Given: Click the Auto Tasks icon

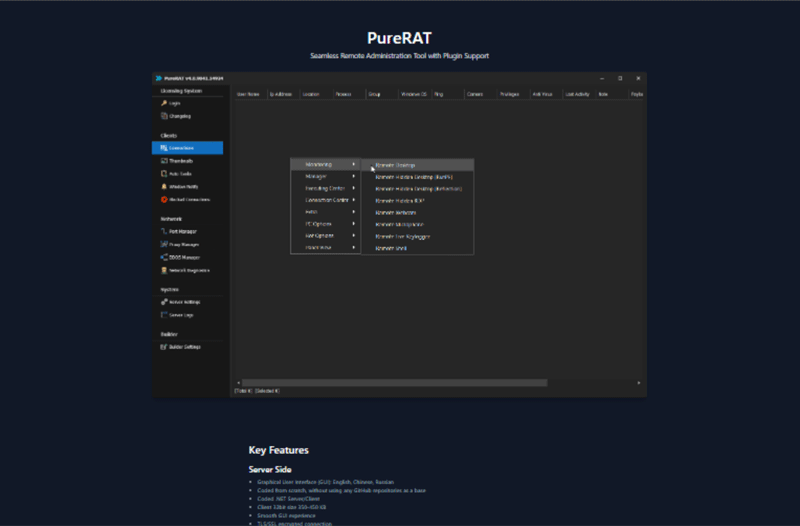Looking at the screenshot, I should click(164, 173).
